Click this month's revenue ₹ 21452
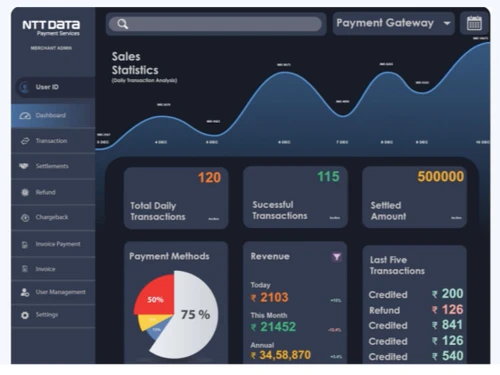The width and height of the screenshot is (500, 375). pyautogui.click(x=273, y=327)
